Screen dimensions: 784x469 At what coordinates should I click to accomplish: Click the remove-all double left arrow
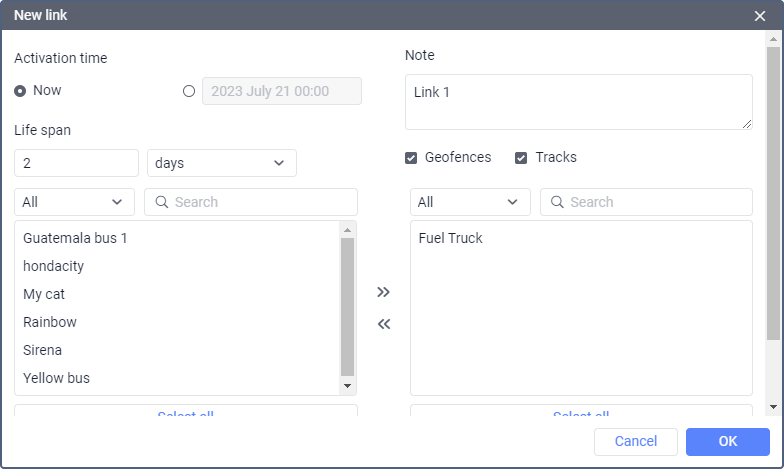click(x=383, y=324)
